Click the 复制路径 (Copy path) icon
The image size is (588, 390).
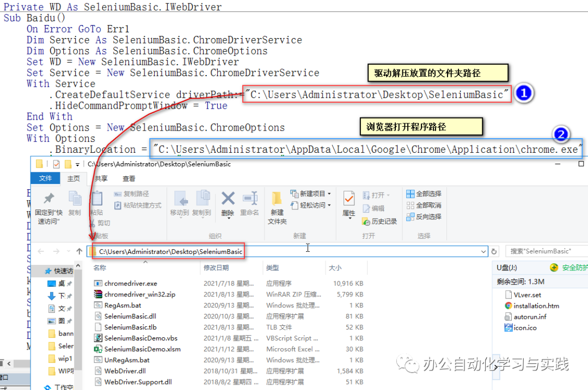[132, 194]
